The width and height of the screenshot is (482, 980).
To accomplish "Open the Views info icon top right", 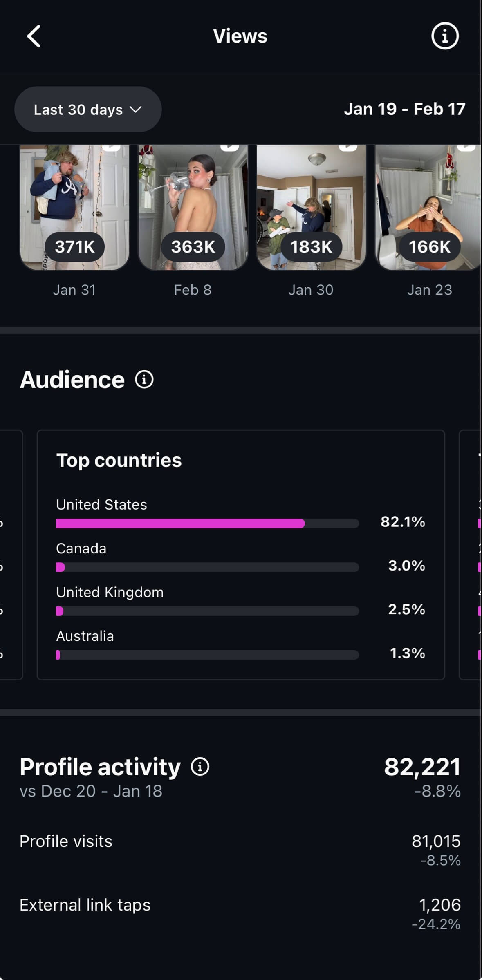I will click(x=445, y=36).
